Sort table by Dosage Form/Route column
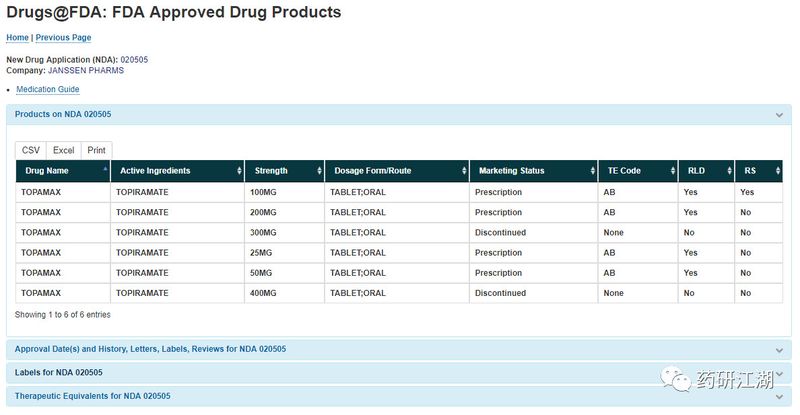Viewport: 800px width, 415px height. tap(396, 171)
